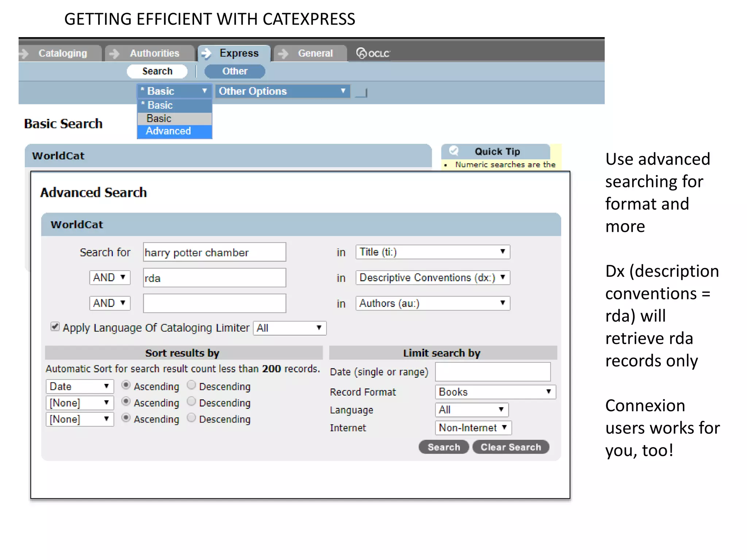
Task: Open the Language All limit dropdown
Action: click(x=472, y=410)
